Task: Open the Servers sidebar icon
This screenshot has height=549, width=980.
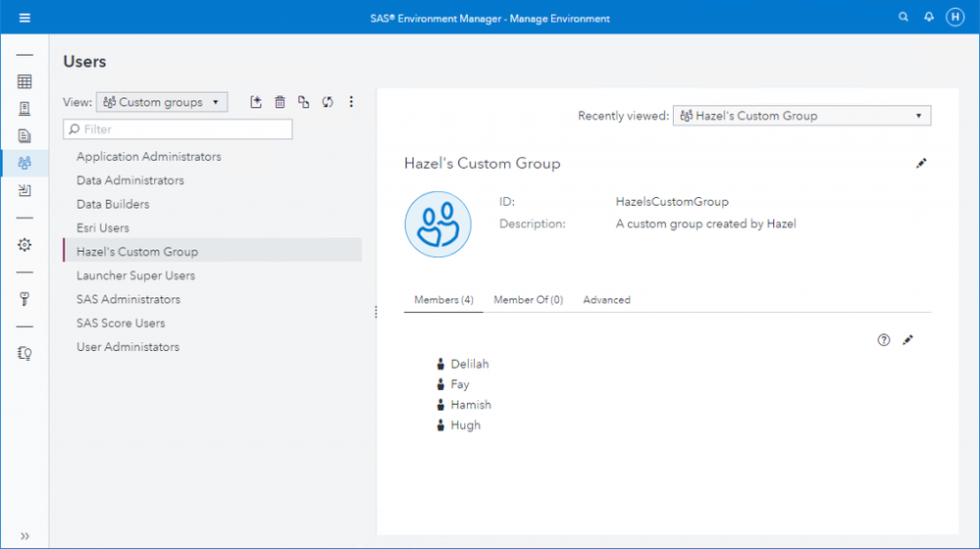Action: [x=25, y=109]
